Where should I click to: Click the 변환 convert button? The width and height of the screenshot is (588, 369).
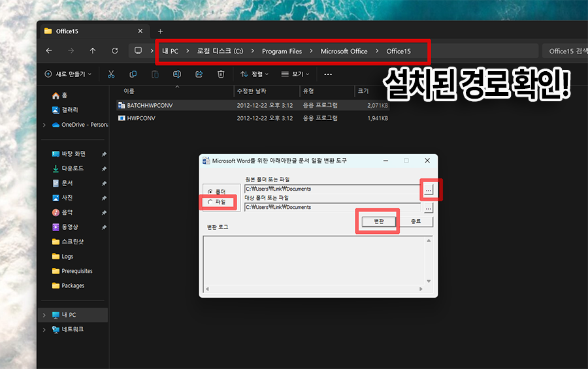point(379,221)
